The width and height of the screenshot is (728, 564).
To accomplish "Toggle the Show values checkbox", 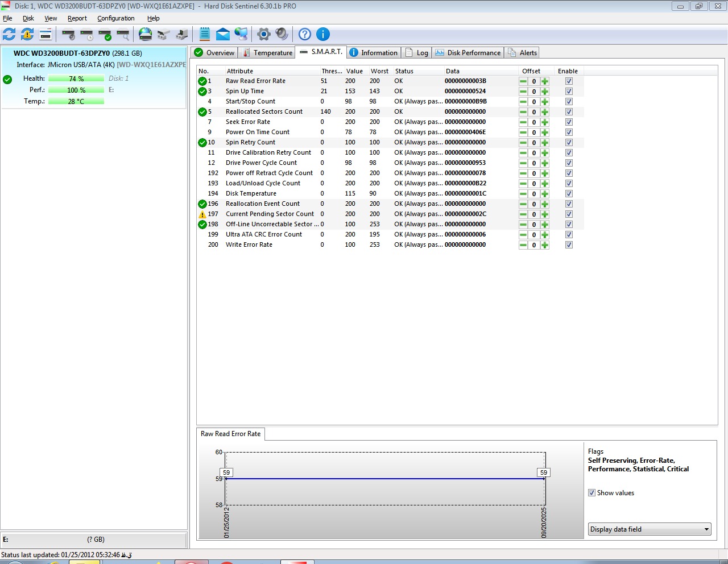I will point(591,493).
